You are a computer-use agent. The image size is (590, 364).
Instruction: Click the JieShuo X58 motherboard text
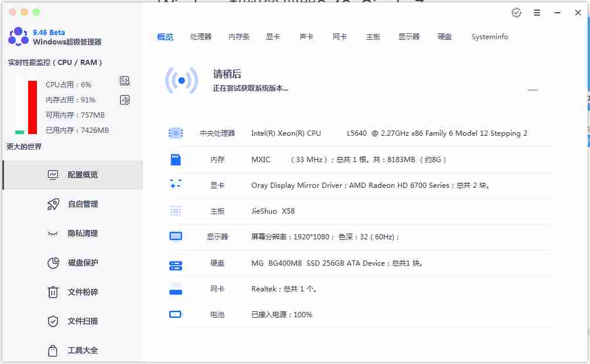click(273, 211)
